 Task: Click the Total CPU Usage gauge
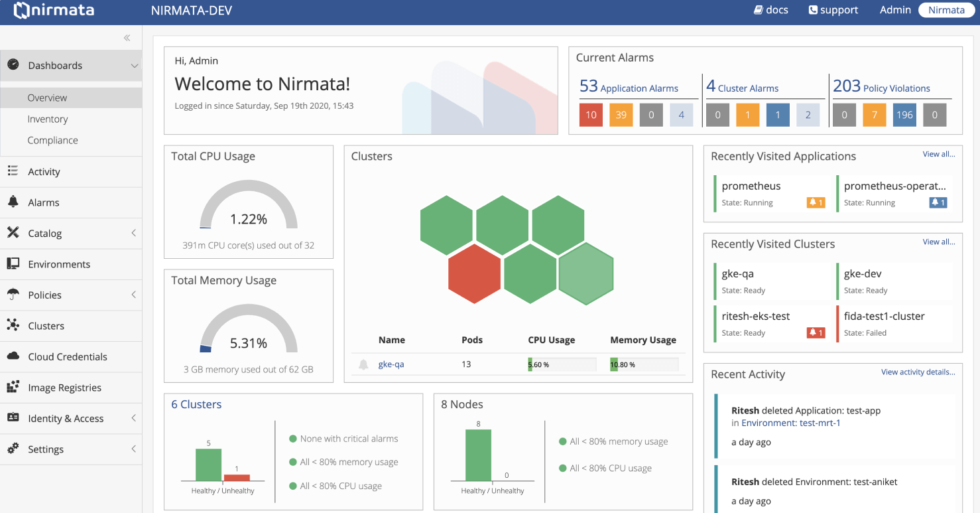[x=249, y=206]
